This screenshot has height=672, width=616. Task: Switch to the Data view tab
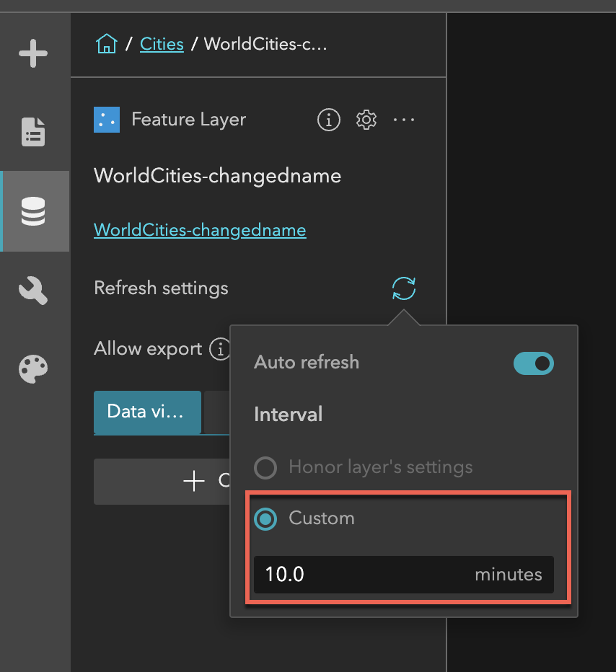point(147,412)
